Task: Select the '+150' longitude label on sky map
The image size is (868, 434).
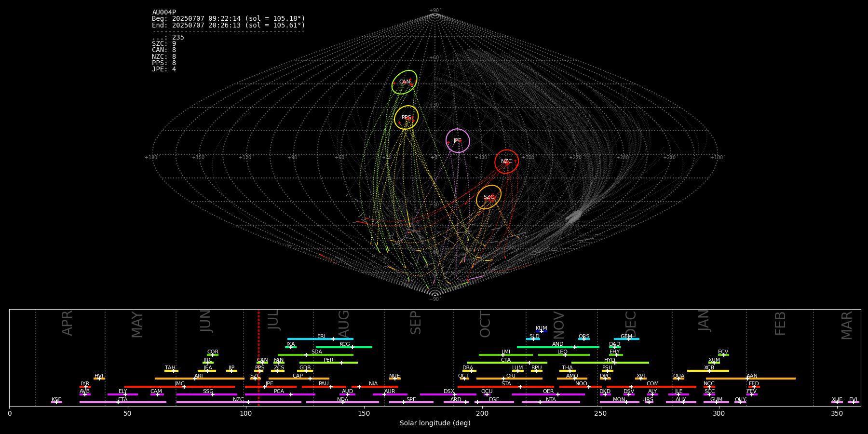Action: coord(198,158)
